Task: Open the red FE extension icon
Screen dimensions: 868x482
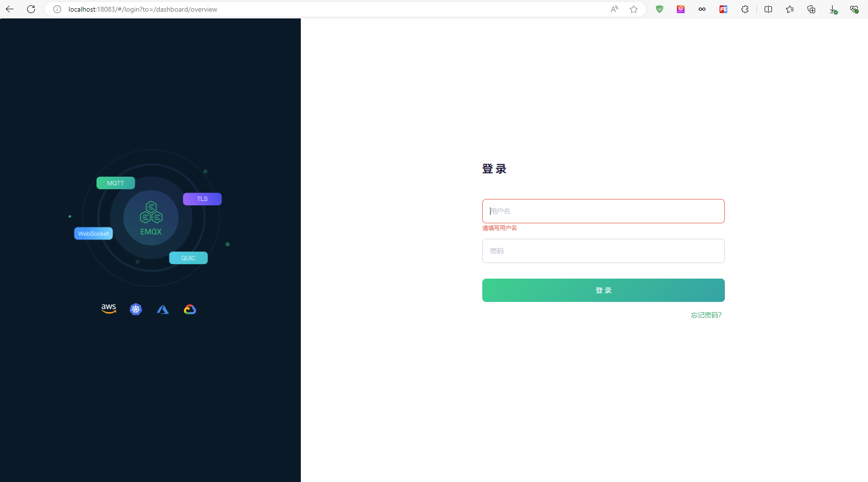Action: tap(723, 9)
